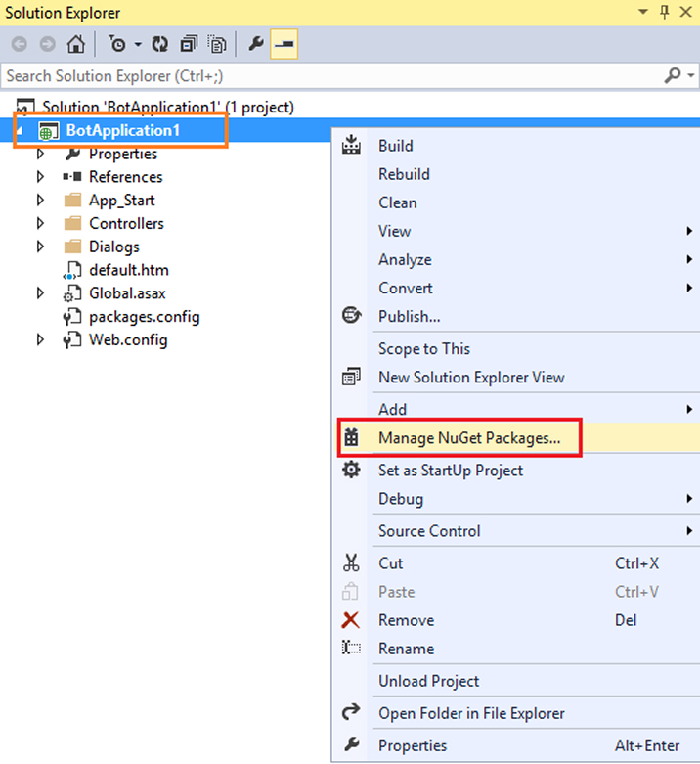Click the Web.config file icon
This screenshot has height=764, width=700.
point(72,340)
